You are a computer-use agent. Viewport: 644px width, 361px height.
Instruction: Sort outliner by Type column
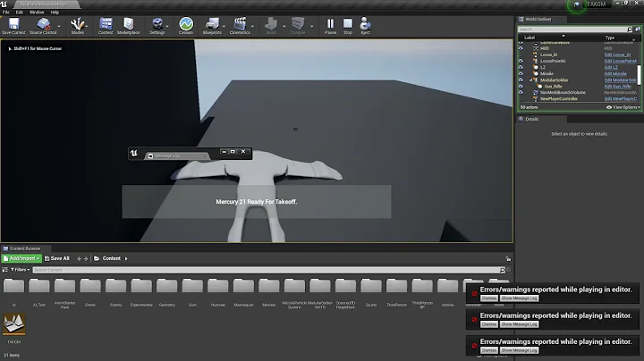tap(610, 38)
